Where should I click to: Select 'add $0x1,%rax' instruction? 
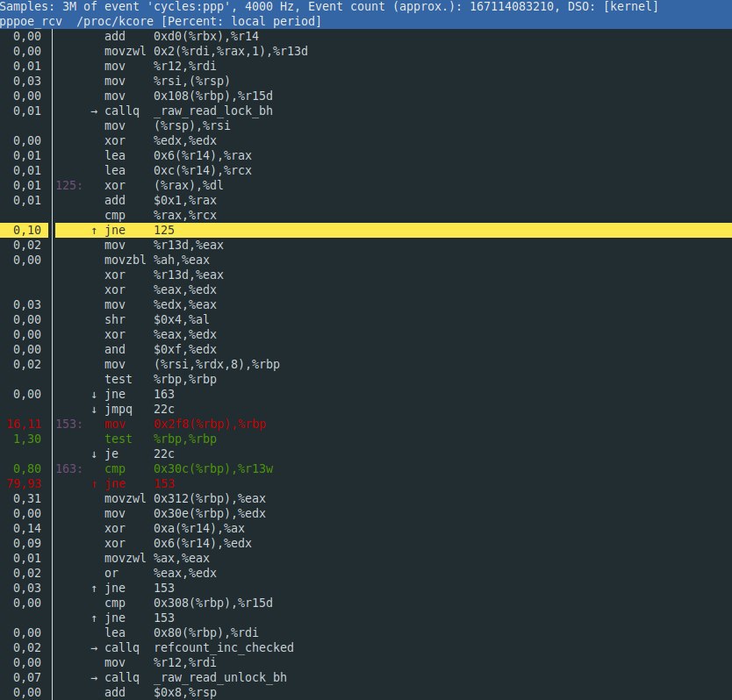[x=160, y=200]
